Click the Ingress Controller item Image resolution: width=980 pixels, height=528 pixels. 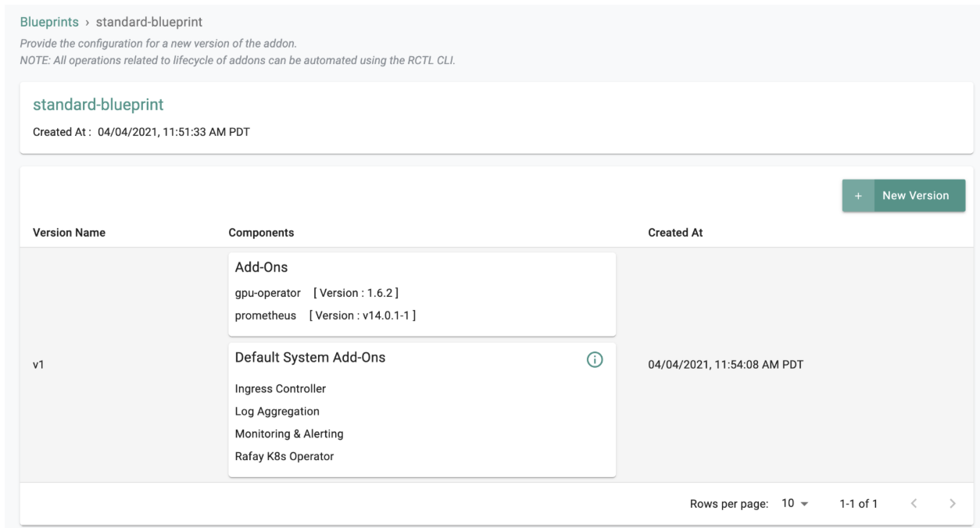[x=281, y=388]
